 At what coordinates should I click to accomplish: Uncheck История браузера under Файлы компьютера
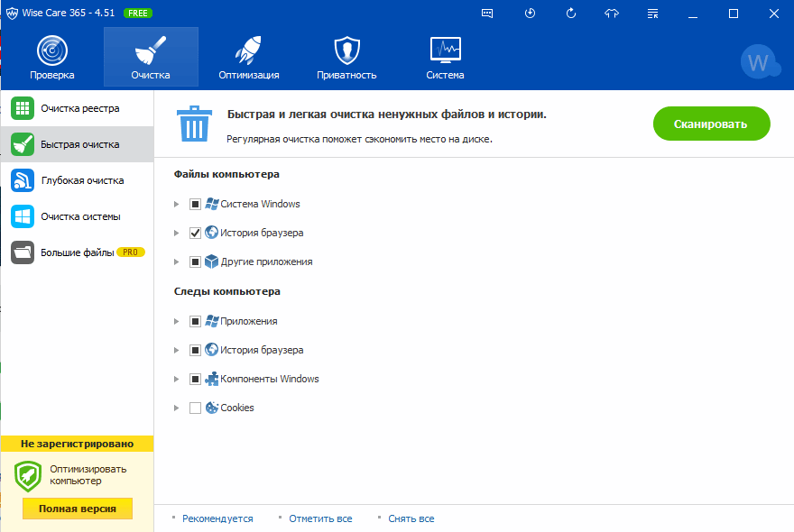click(x=195, y=233)
